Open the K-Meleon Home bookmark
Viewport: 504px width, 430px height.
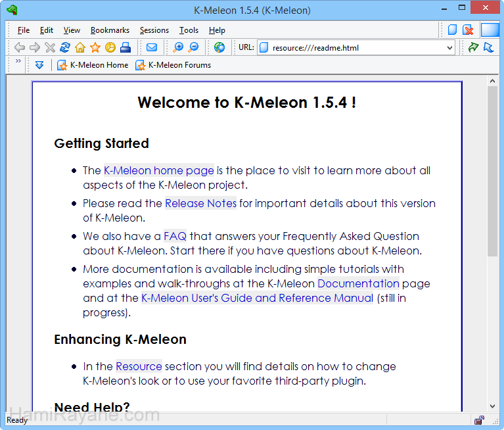click(x=93, y=65)
